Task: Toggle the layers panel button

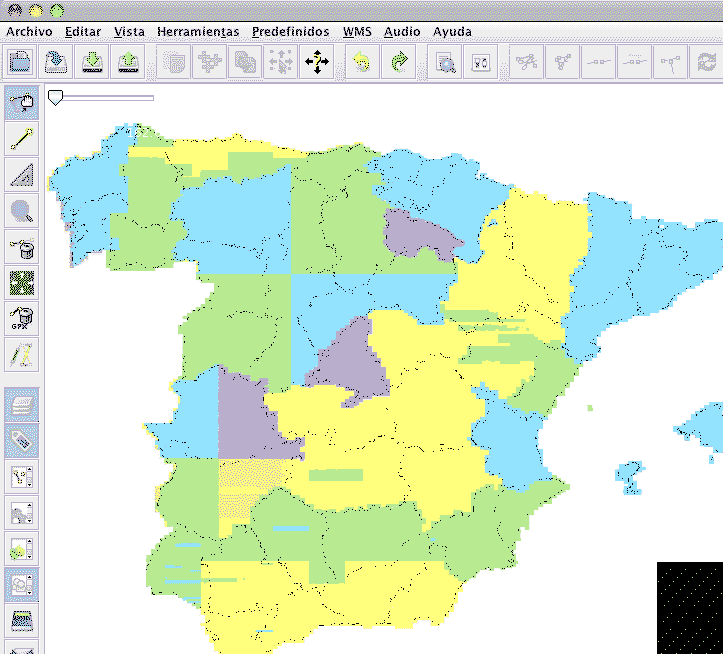Action: tap(22, 404)
